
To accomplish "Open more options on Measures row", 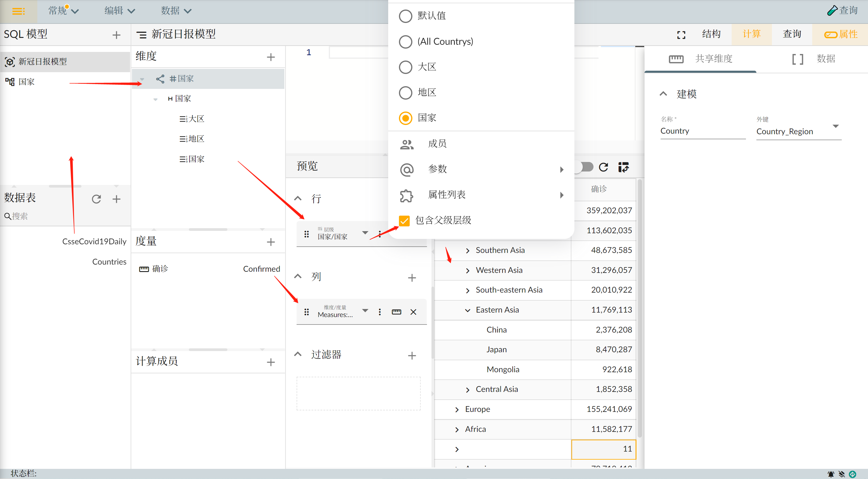I will (380, 312).
